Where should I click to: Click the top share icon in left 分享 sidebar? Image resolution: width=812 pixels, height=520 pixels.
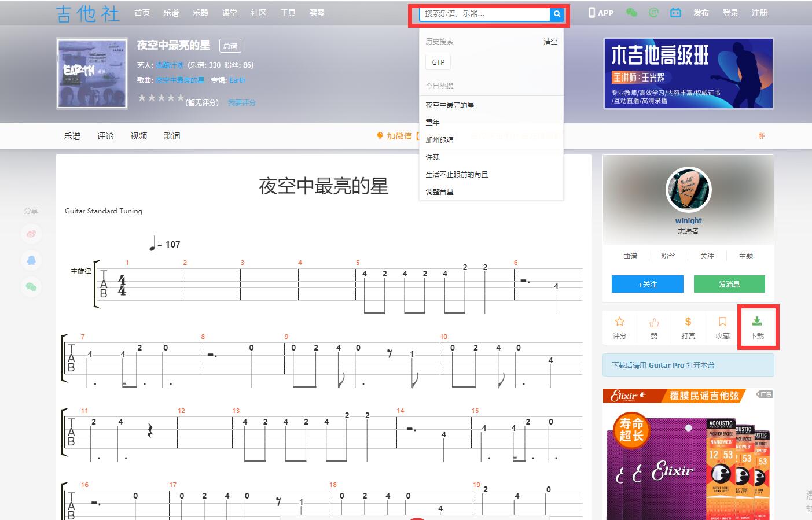coord(31,234)
